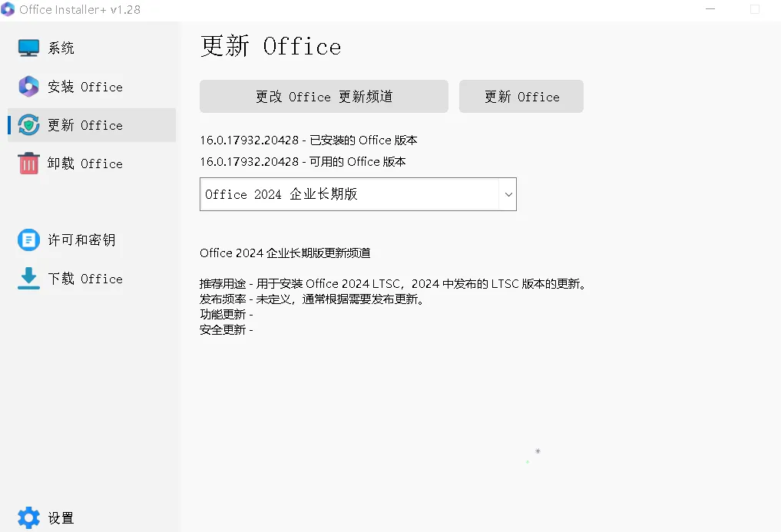
Task: Navigate to 下载 Office in sidebar
Action: click(x=91, y=279)
